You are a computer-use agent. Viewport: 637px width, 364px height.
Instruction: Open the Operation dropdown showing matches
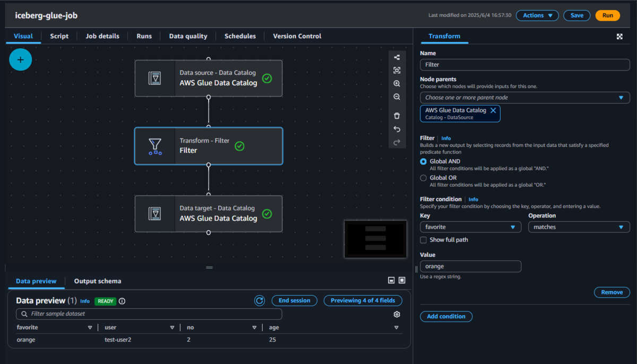tap(579, 227)
